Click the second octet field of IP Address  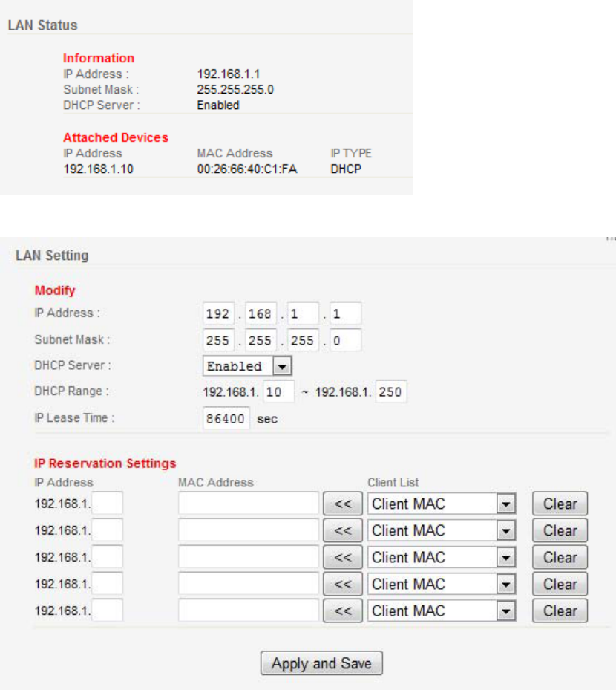point(261,313)
